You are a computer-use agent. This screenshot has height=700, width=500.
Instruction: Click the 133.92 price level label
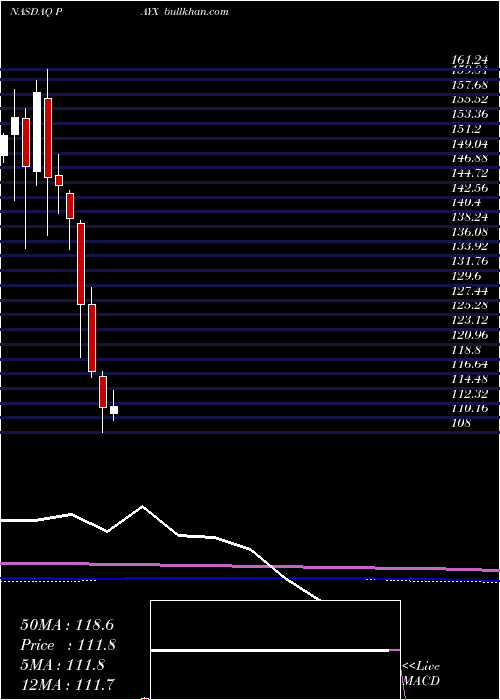click(469, 246)
